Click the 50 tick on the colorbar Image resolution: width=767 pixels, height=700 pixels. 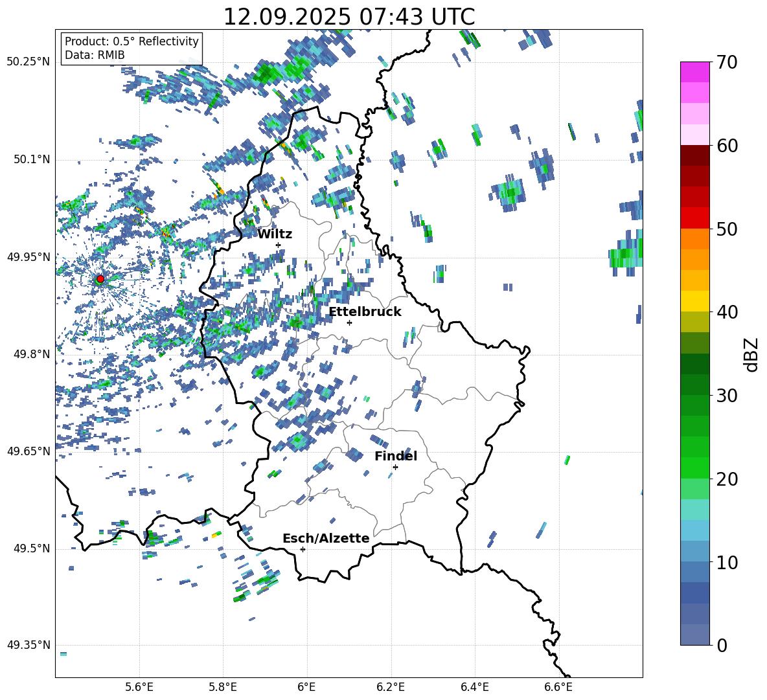tap(727, 229)
